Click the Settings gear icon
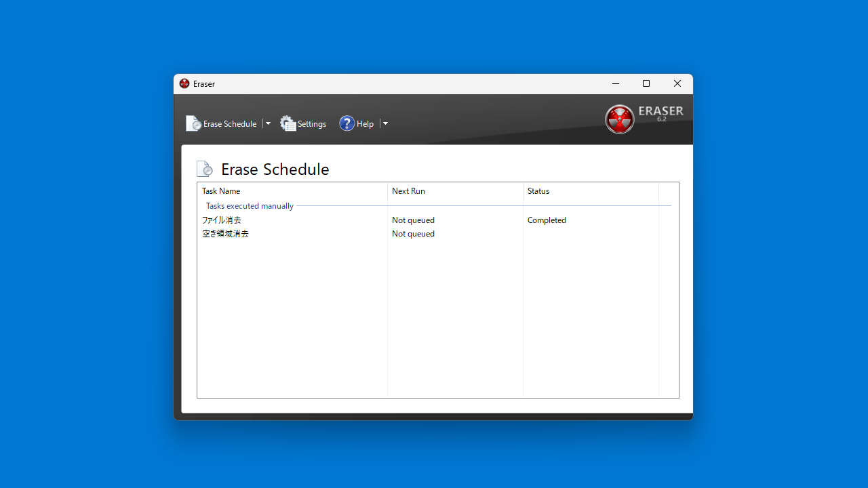868x488 pixels. point(288,123)
